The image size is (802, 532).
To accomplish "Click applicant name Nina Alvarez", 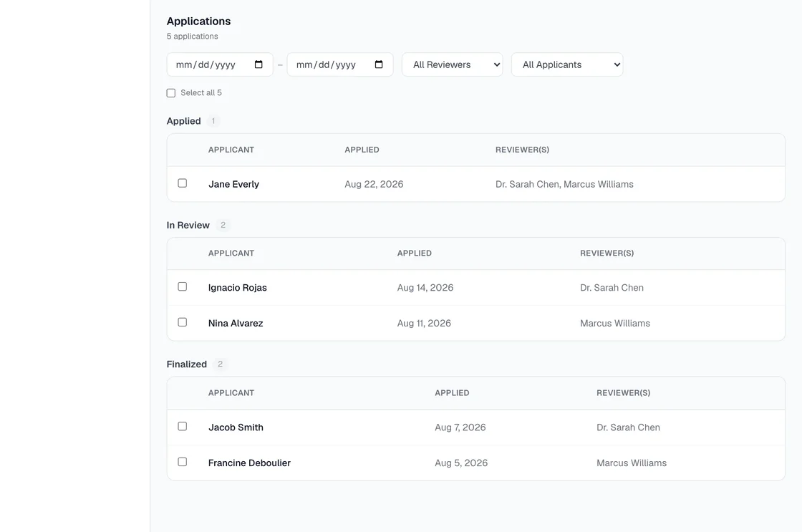I will click(236, 324).
